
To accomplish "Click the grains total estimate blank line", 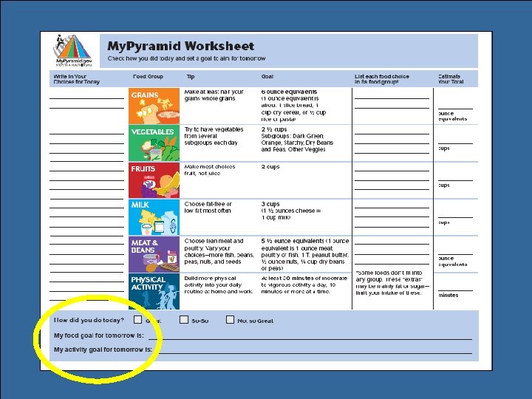I will point(455,109).
